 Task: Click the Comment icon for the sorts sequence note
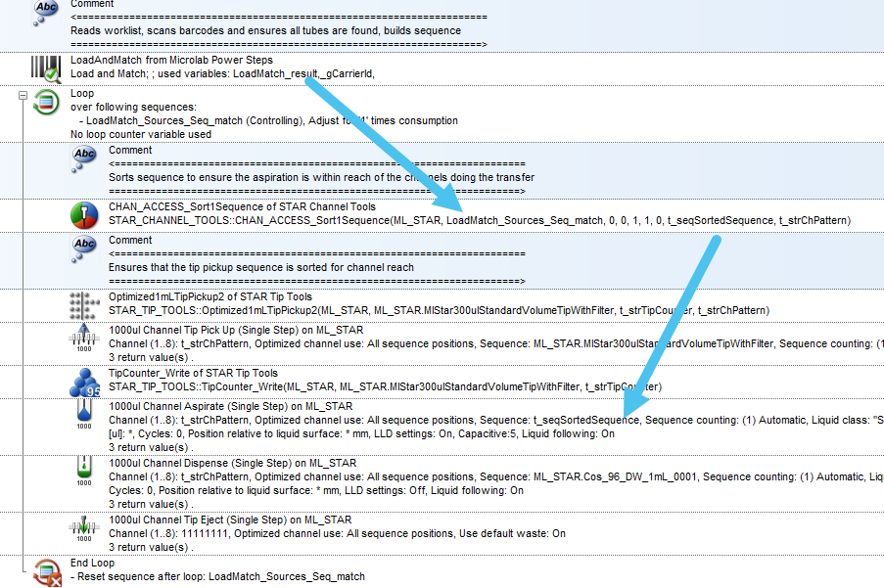[85, 158]
